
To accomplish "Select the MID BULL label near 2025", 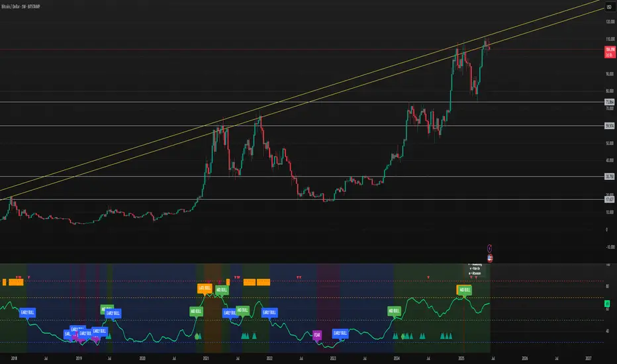I will click(465, 290).
